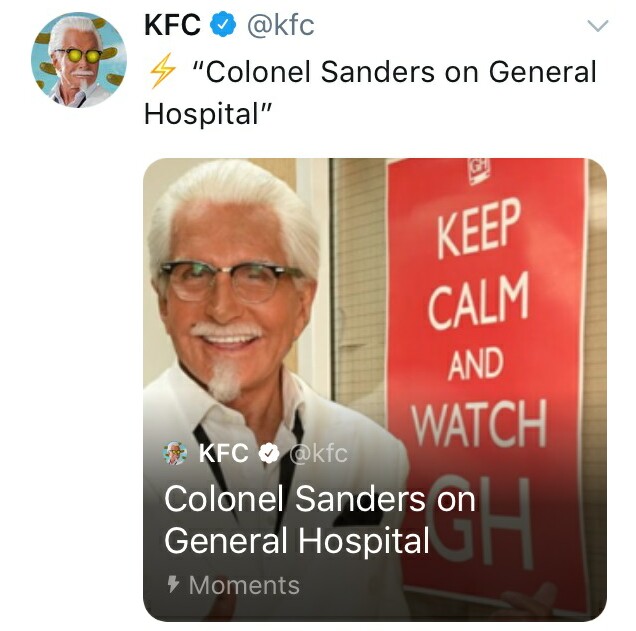Click the KFC name inside the Moment card

[x=223, y=453]
